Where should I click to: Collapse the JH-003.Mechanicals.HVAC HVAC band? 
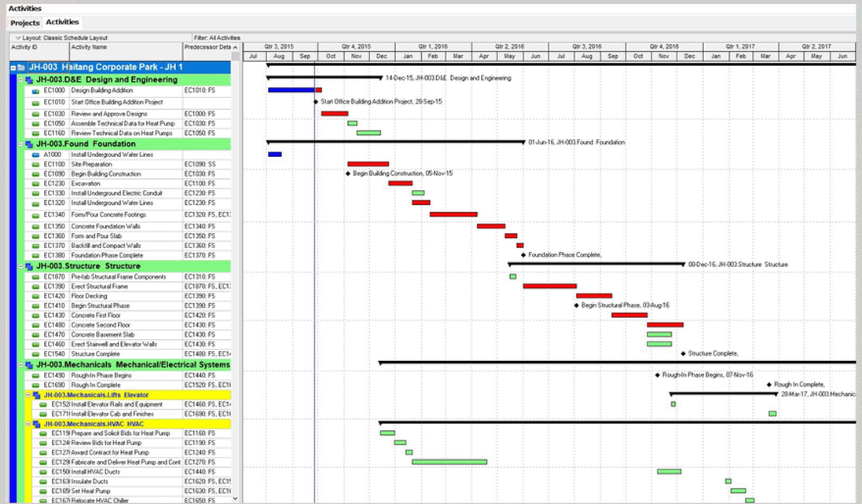pos(28,424)
